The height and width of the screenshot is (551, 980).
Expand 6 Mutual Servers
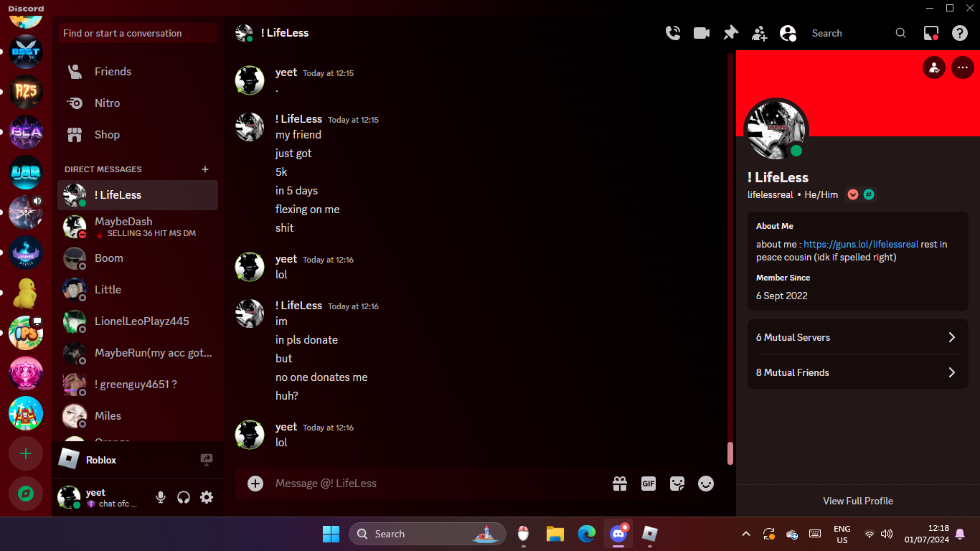pos(858,337)
